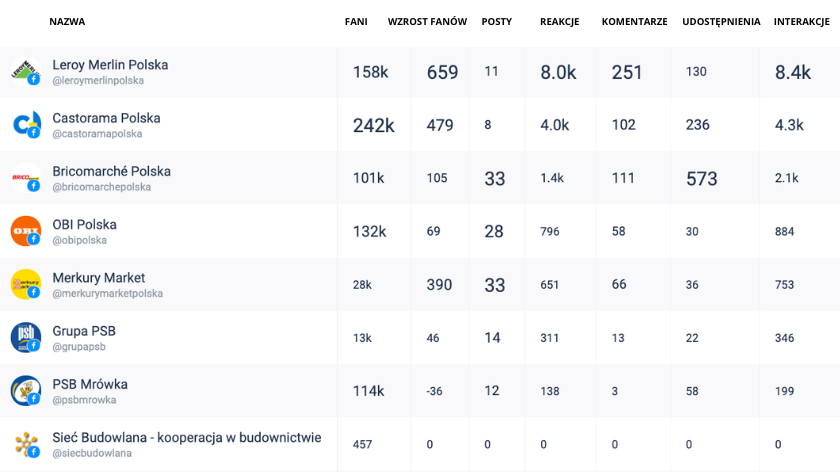Click the Castorama Polska logo icon

(x=26, y=124)
